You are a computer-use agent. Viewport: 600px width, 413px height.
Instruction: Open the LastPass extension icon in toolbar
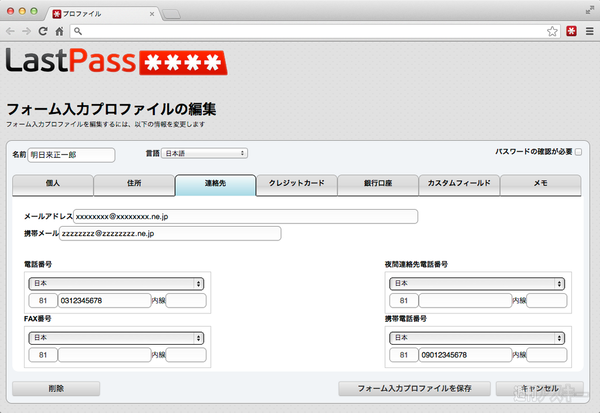pyautogui.click(x=572, y=31)
